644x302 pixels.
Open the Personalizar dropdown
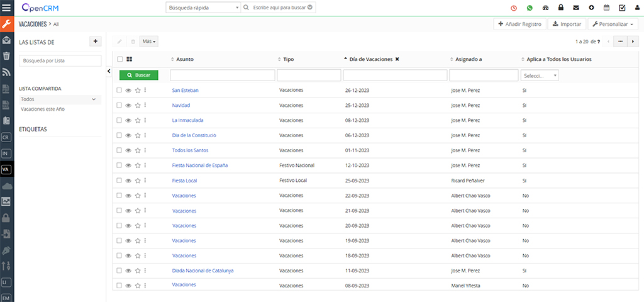(x=613, y=25)
